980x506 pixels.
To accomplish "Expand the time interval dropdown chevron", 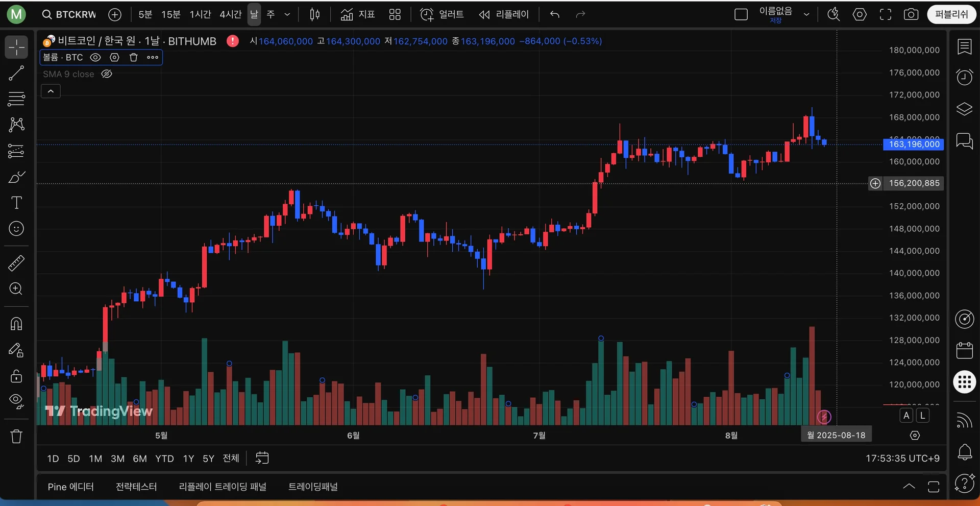I will pos(287,15).
